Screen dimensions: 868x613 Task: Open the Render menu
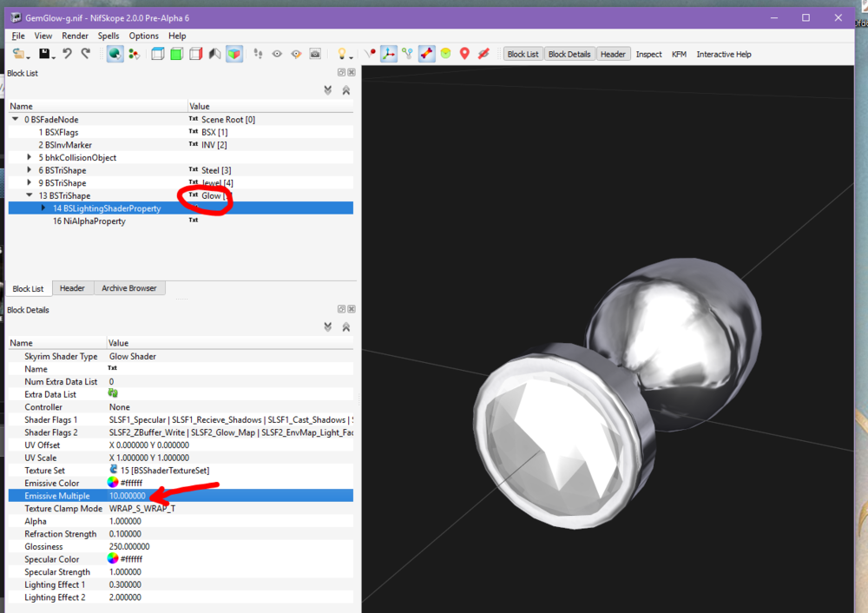coord(76,36)
